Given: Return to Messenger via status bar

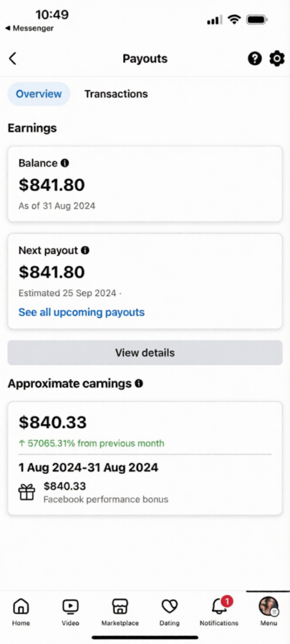Looking at the screenshot, I should [x=29, y=28].
